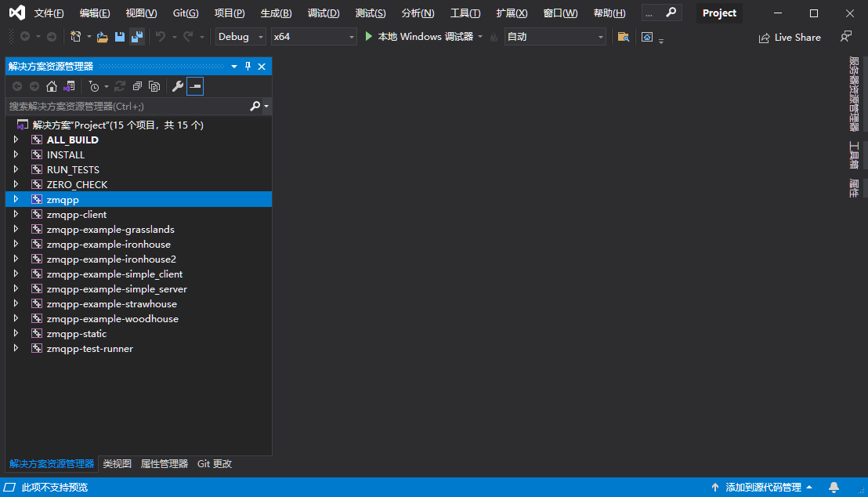
Task: Click the Redo arrow icon
Action: click(x=188, y=37)
